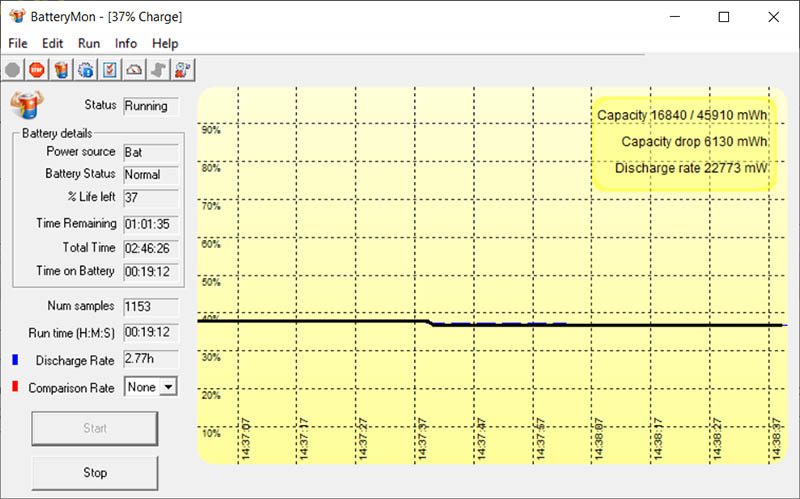Click the 14:37:07 time label on chart
Image resolution: width=800 pixels, height=499 pixels.
click(x=245, y=439)
